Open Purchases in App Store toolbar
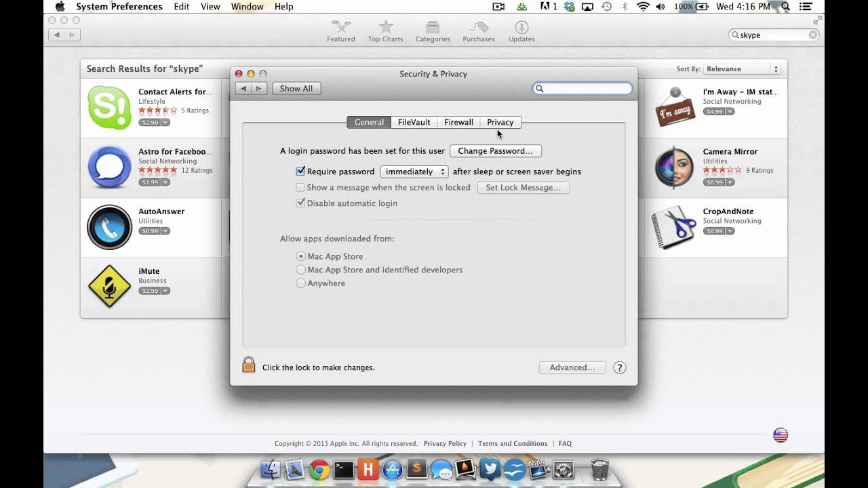This screenshot has width=868, height=488. point(479,31)
